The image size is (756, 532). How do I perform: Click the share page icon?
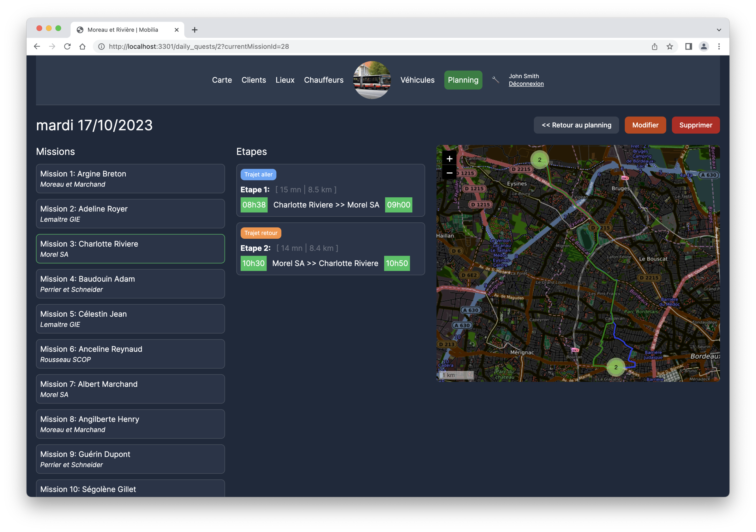(654, 46)
